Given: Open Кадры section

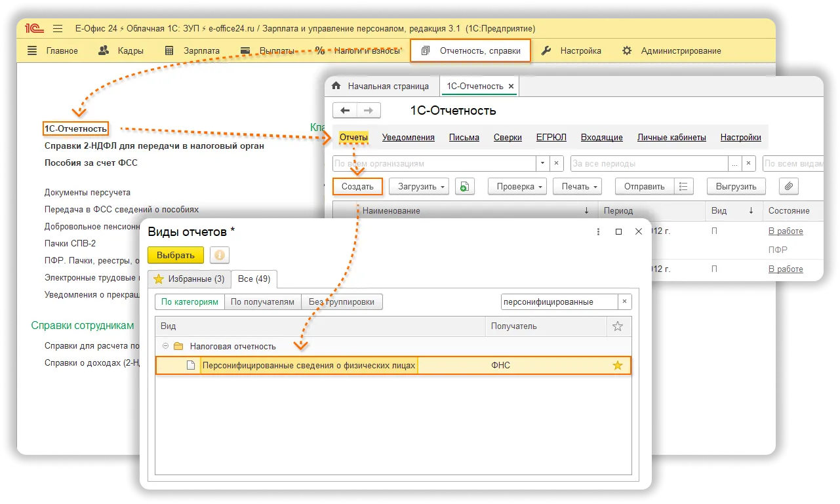Looking at the screenshot, I should pyautogui.click(x=121, y=50).
